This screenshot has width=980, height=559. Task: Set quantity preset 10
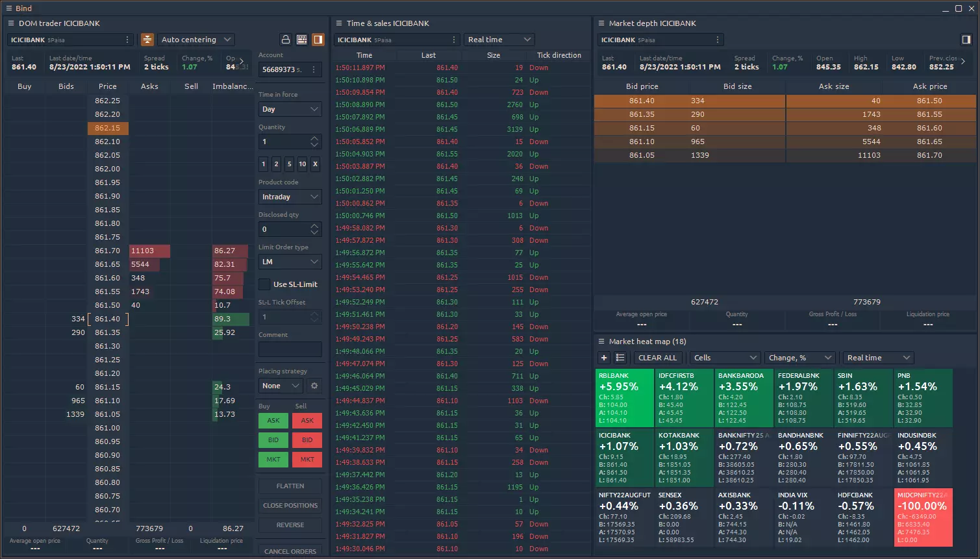pos(302,164)
